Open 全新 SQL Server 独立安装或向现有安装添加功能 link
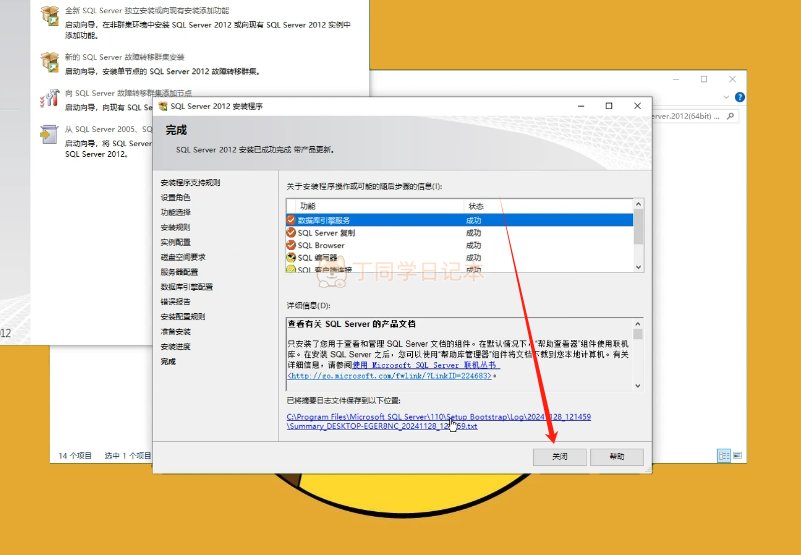Image resolution: width=801 pixels, height=555 pixels. point(147,10)
